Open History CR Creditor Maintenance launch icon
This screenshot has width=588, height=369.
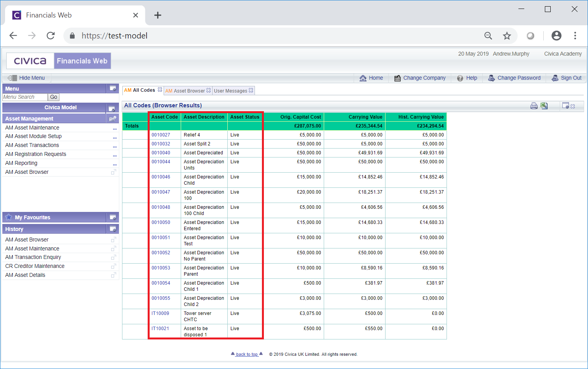[113, 266]
